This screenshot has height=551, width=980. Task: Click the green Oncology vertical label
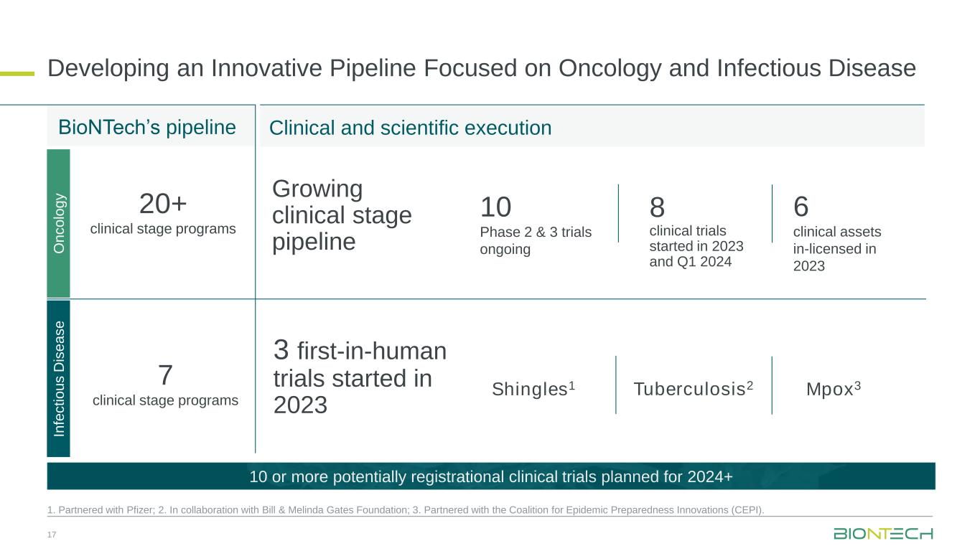[x=59, y=222]
